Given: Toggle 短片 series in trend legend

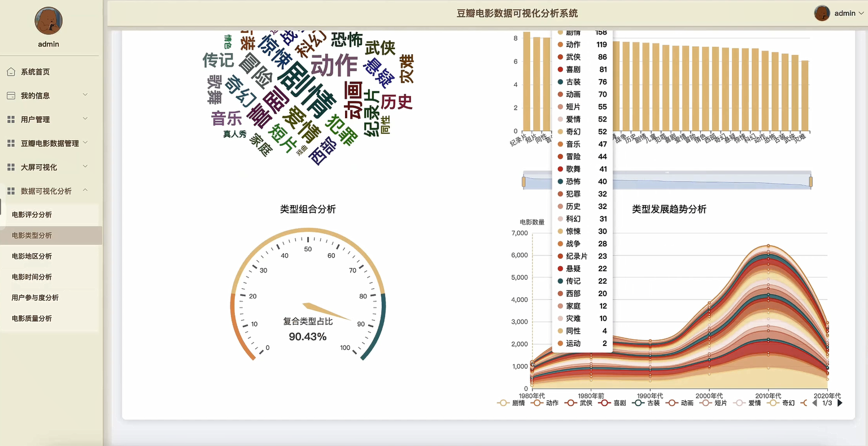Looking at the screenshot, I should tap(714, 403).
